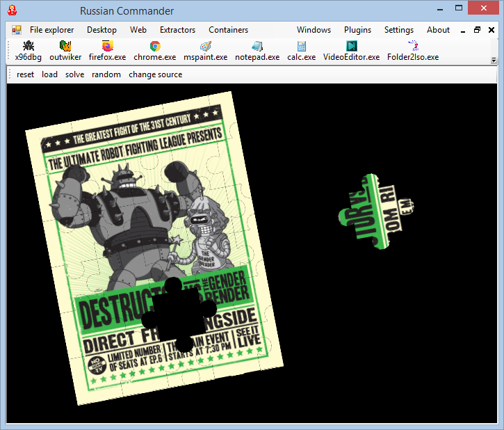Open the Extractors menu
This screenshot has width=504, height=430.
[x=177, y=30]
